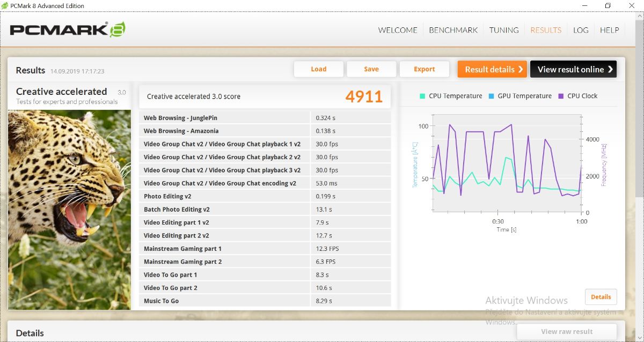Go to the Tuning tab
Screen dimensions: 644x342
tap(504, 30)
